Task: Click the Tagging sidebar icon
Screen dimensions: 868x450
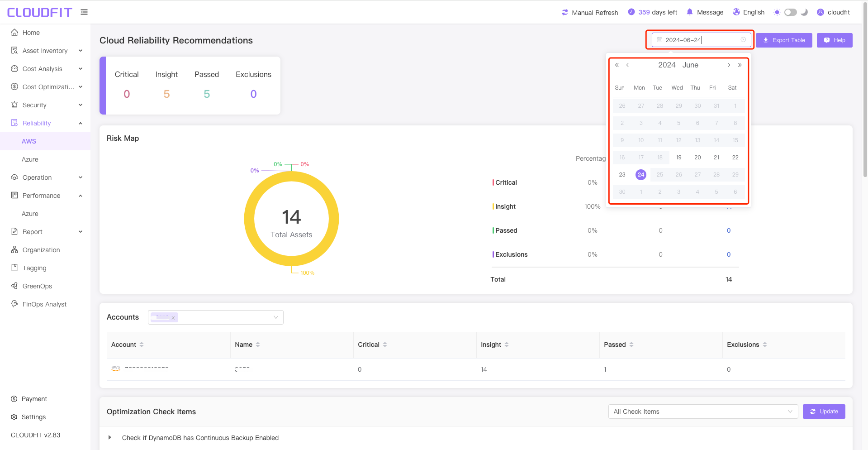Action: point(14,268)
